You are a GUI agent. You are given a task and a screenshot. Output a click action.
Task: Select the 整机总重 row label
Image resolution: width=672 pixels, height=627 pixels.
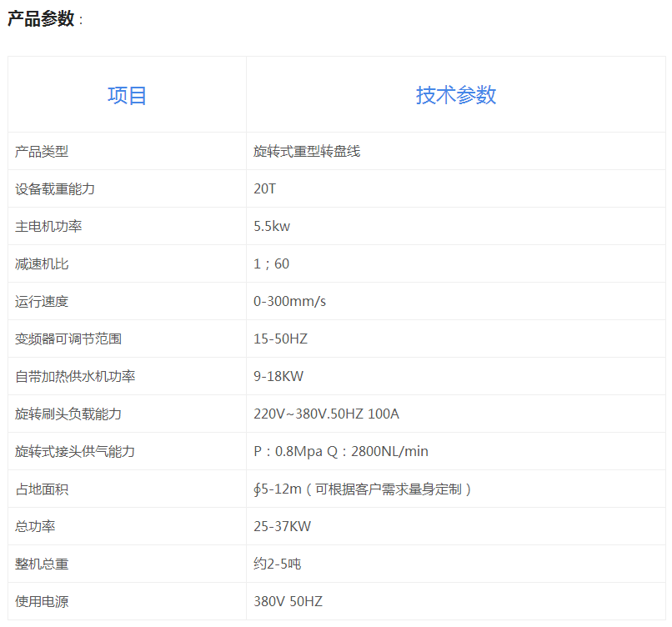coord(42,564)
